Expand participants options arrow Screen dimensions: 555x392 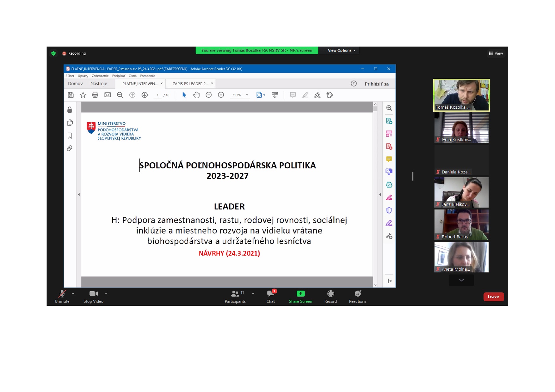click(253, 294)
